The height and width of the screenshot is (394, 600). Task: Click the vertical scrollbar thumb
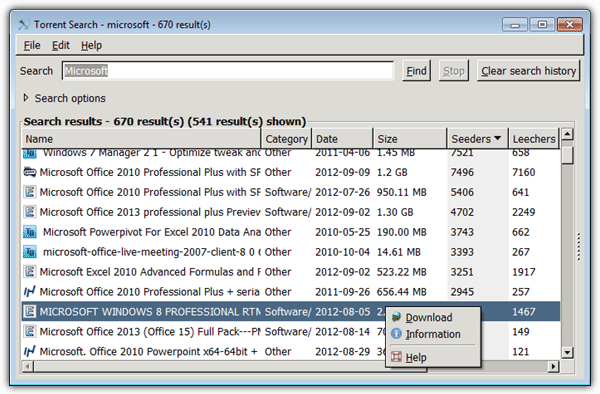click(567, 155)
